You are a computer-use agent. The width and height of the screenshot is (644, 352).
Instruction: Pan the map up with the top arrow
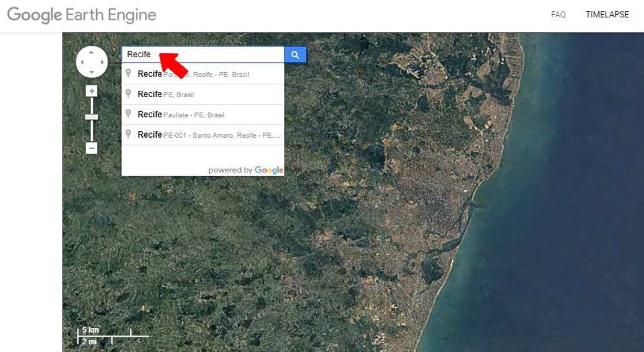[91, 51]
